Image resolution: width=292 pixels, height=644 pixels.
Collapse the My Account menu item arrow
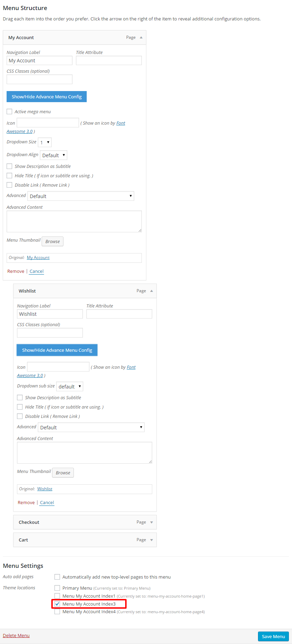click(x=141, y=37)
